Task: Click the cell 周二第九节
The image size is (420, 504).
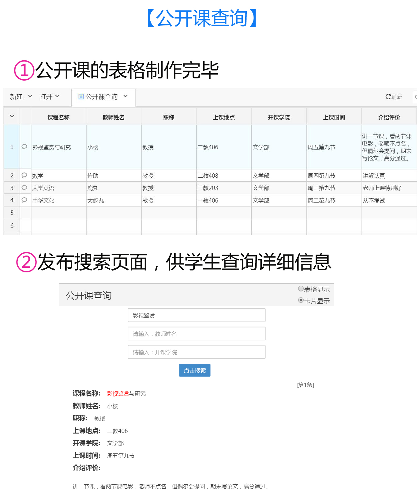Action: pyautogui.click(x=334, y=200)
